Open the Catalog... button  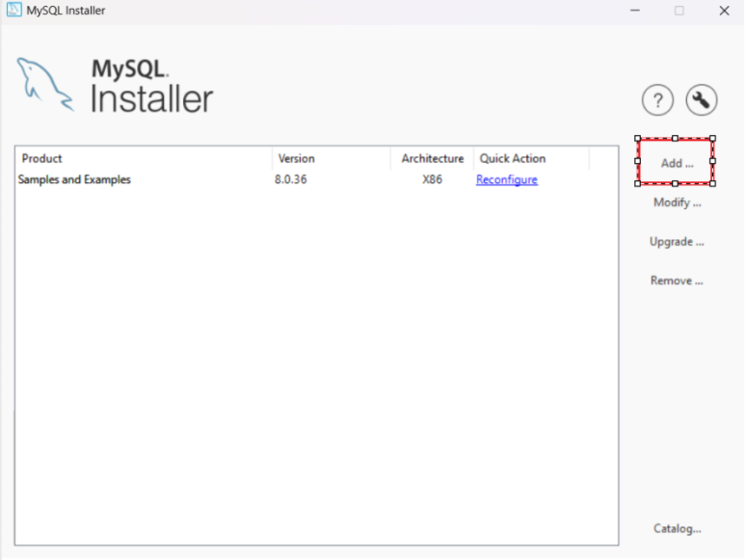coord(678,528)
